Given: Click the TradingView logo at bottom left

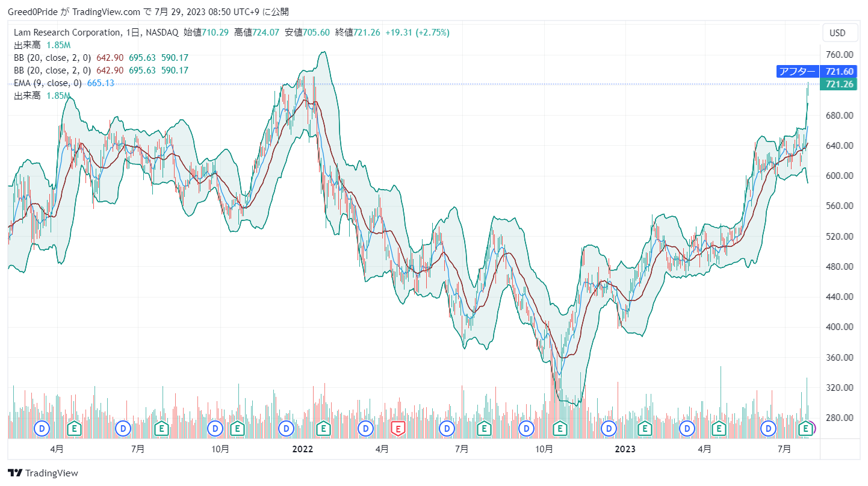Looking at the screenshot, I should (43, 473).
